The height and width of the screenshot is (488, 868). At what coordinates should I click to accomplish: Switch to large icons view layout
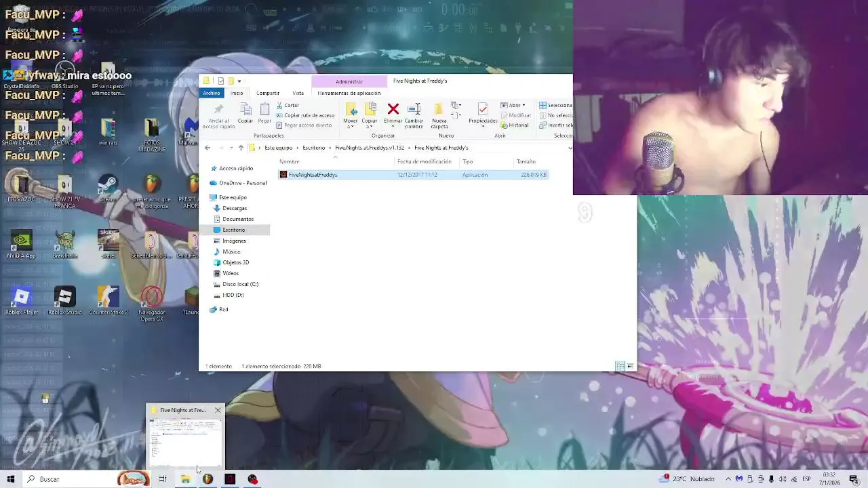point(630,366)
